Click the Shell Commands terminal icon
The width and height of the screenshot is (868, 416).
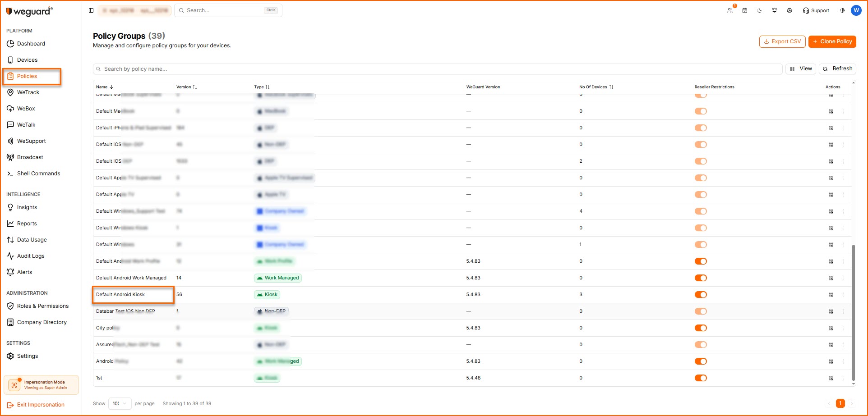pos(10,174)
